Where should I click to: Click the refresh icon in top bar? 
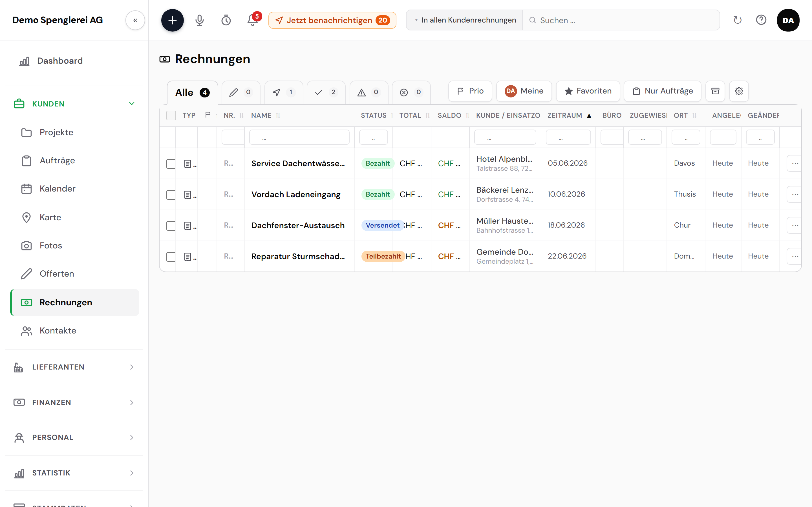click(x=737, y=20)
